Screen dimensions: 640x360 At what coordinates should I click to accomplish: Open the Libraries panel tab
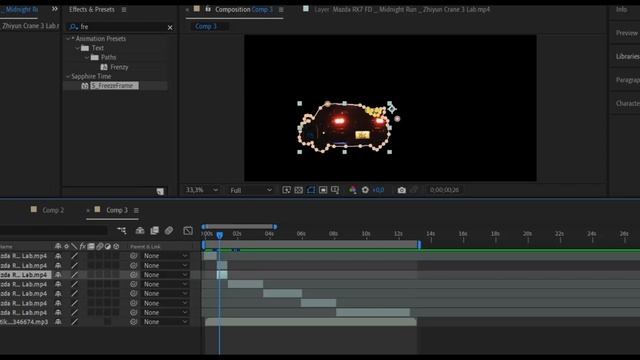[x=627, y=57]
